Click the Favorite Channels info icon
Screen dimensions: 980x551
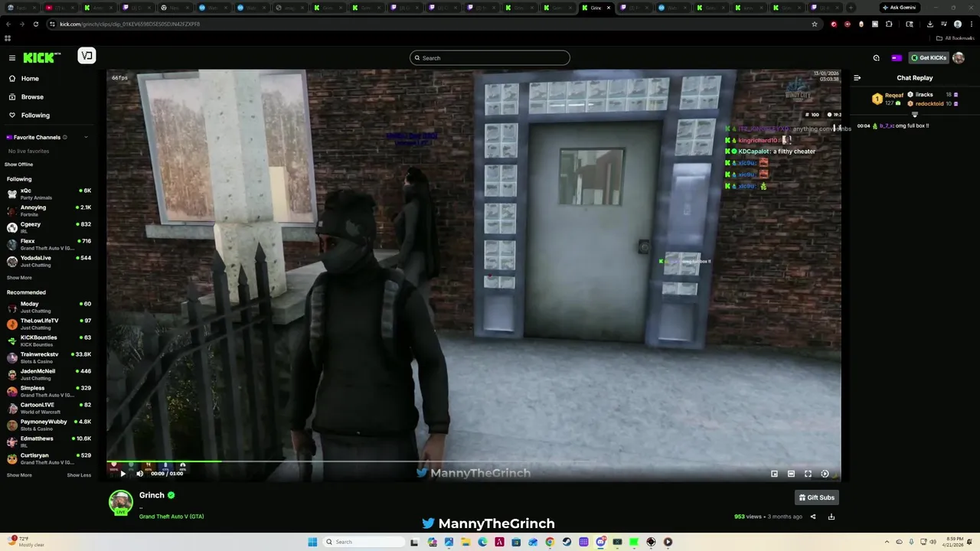point(65,137)
